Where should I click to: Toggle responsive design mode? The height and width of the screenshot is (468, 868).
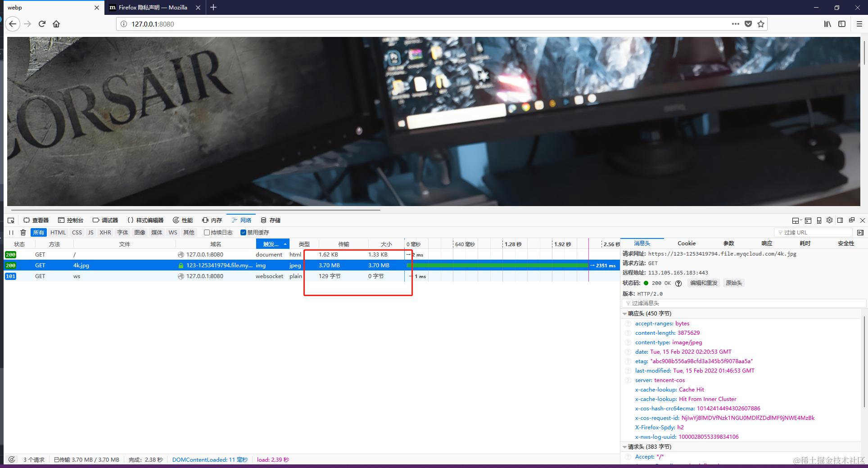819,220
